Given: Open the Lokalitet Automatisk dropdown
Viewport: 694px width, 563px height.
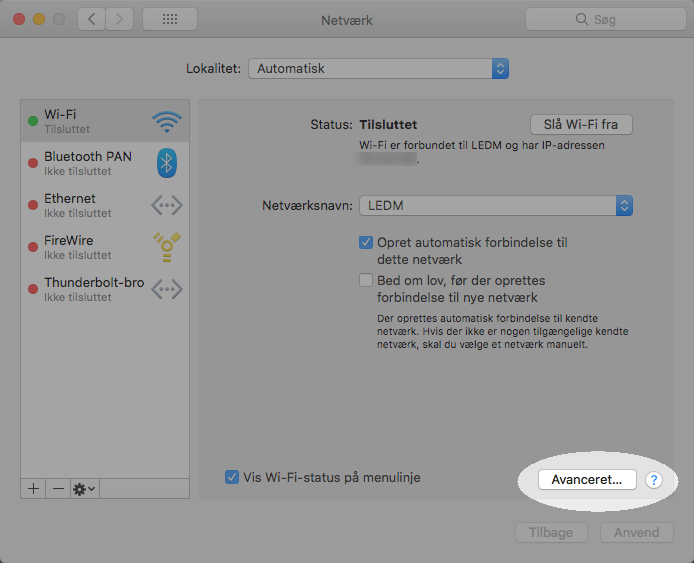Looking at the screenshot, I should [x=378, y=69].
